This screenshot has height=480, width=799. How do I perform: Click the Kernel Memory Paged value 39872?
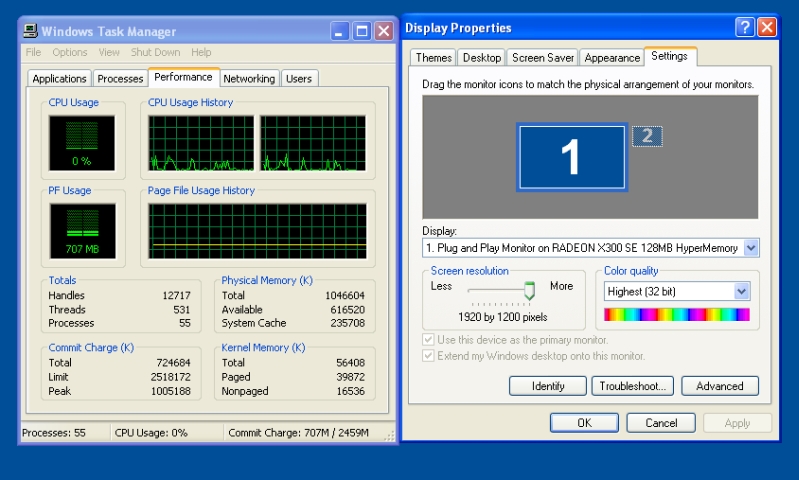coord(351,377)
